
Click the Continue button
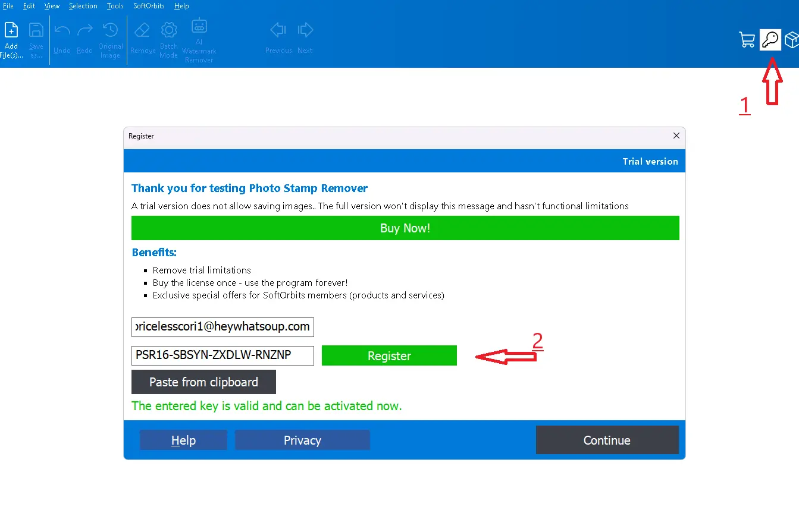point(607,440)
